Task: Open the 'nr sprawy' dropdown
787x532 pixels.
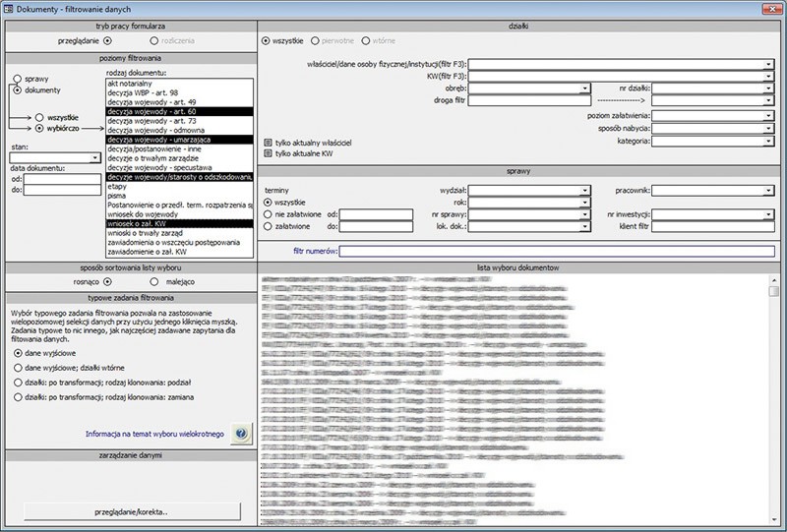Action: pyautogui.click(x=585, y=214)
